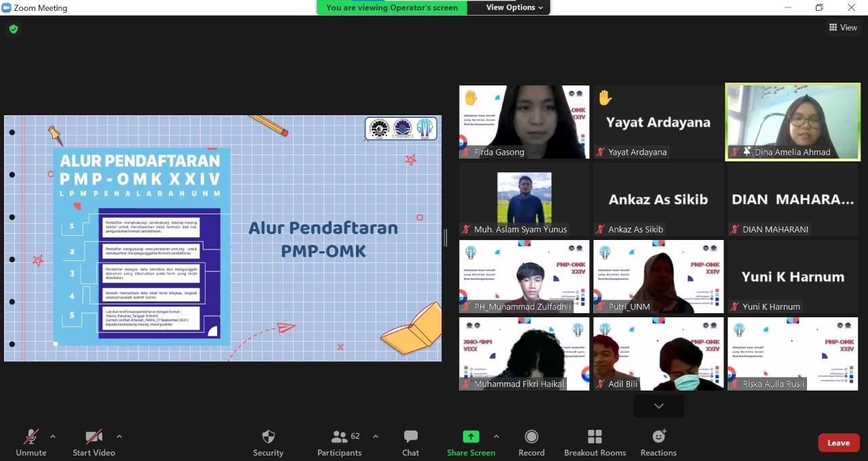Open the Chat panel

pos(411,443)
